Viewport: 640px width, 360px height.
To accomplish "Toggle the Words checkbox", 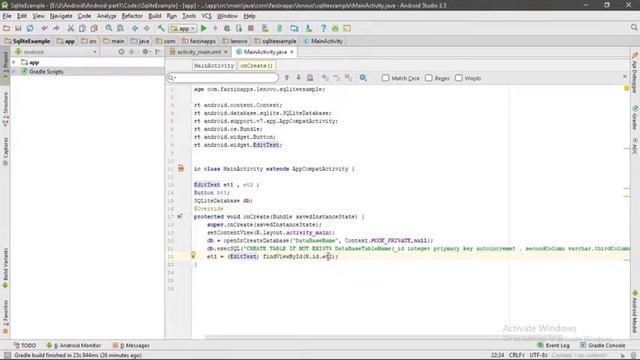I will pos(459,78).
